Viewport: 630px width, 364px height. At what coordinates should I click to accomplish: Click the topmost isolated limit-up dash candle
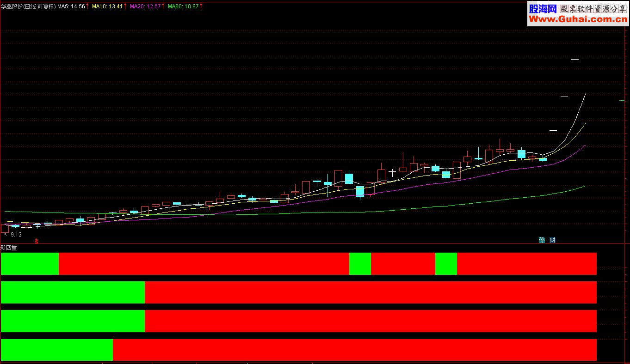tap(575, 59)
